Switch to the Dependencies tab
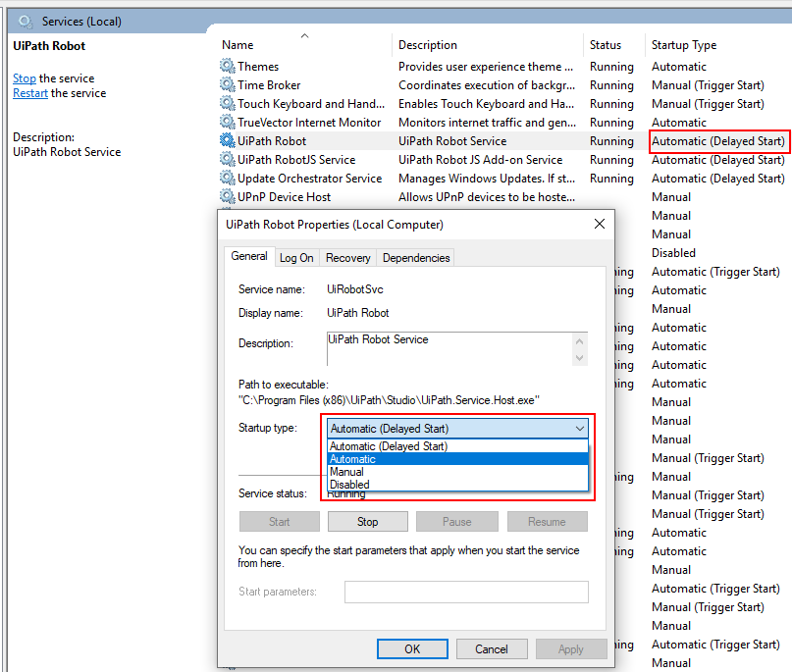Screen dimensions: 792x672 416,258
